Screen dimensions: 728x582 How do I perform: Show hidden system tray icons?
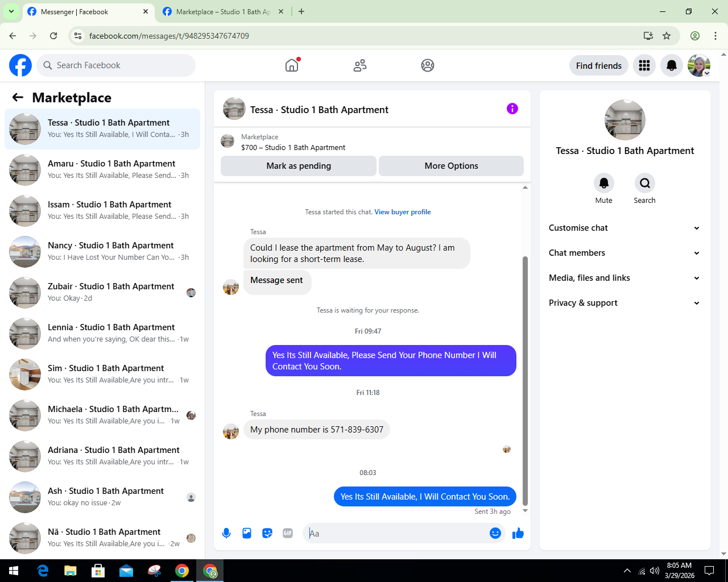(x=627, y=571)
